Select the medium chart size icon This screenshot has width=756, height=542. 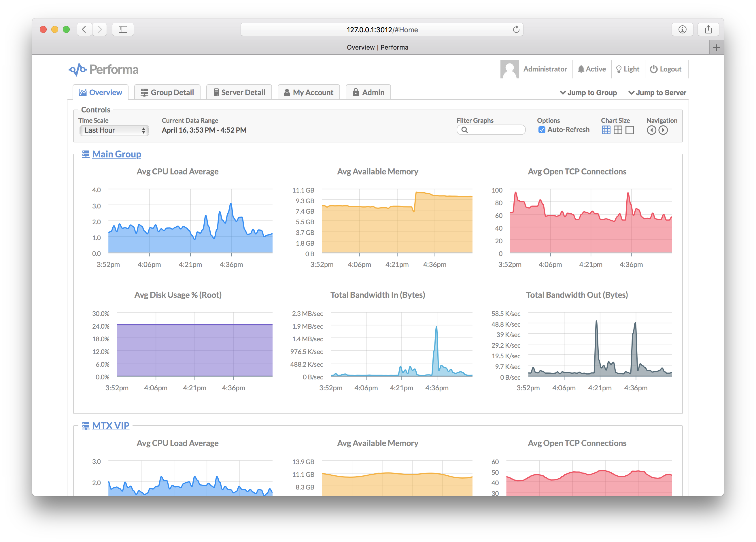pos(618,130)
